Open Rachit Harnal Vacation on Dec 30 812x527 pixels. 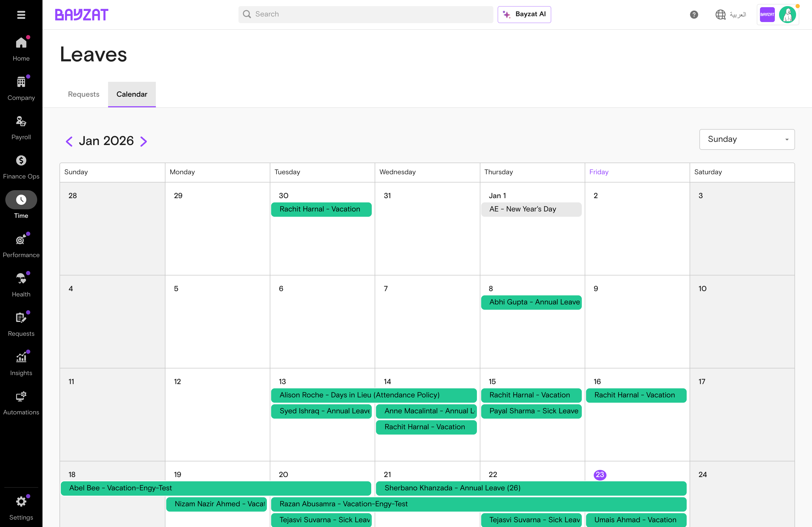click(x=321, y=209)
